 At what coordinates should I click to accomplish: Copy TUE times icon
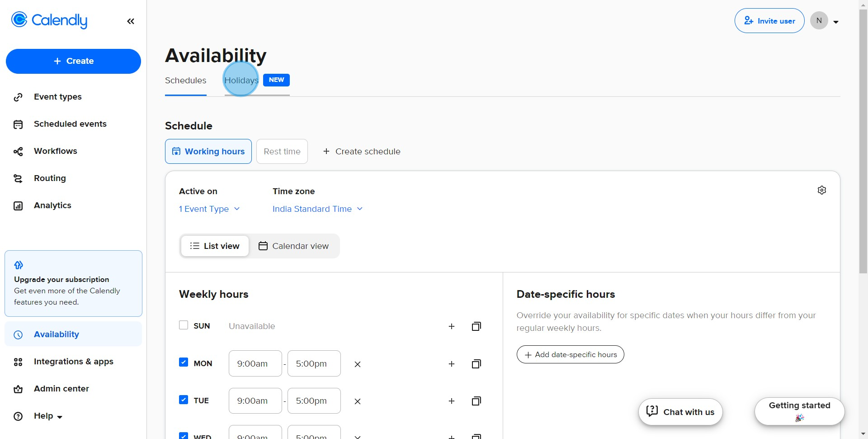[476, 401]
